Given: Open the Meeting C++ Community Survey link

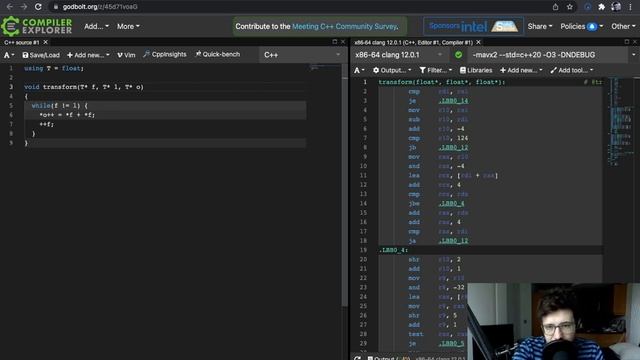Looking at the screenshot, I should point(345,26).
